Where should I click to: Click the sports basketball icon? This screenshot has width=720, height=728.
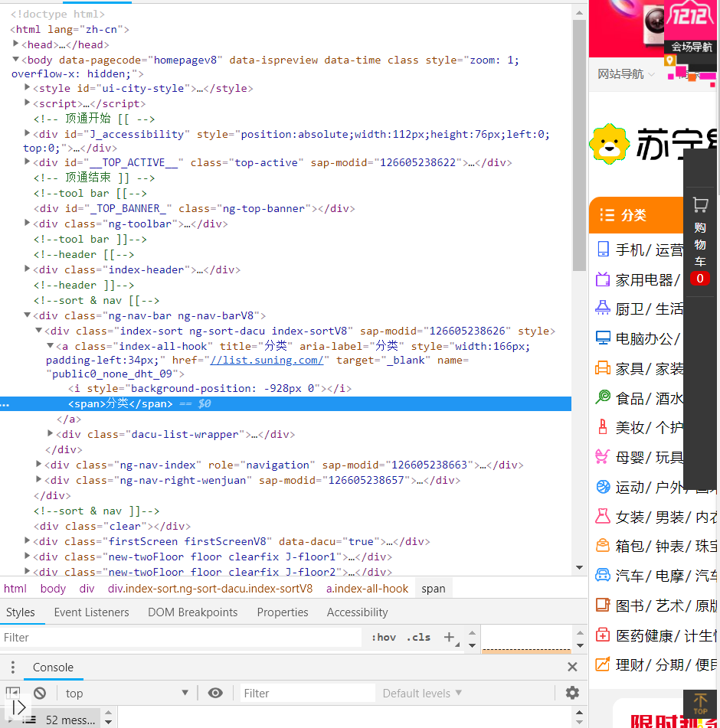[603, 487]
